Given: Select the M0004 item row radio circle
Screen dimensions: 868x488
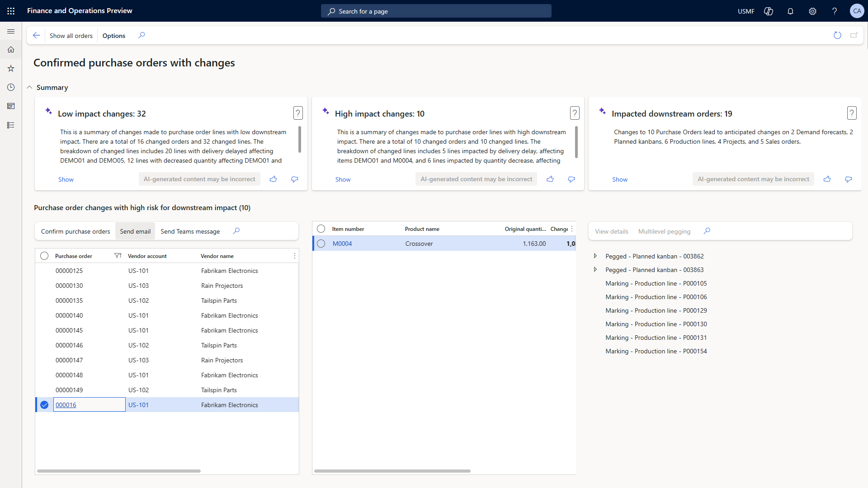Looking at the screenshot, I should tap(321, 244).
